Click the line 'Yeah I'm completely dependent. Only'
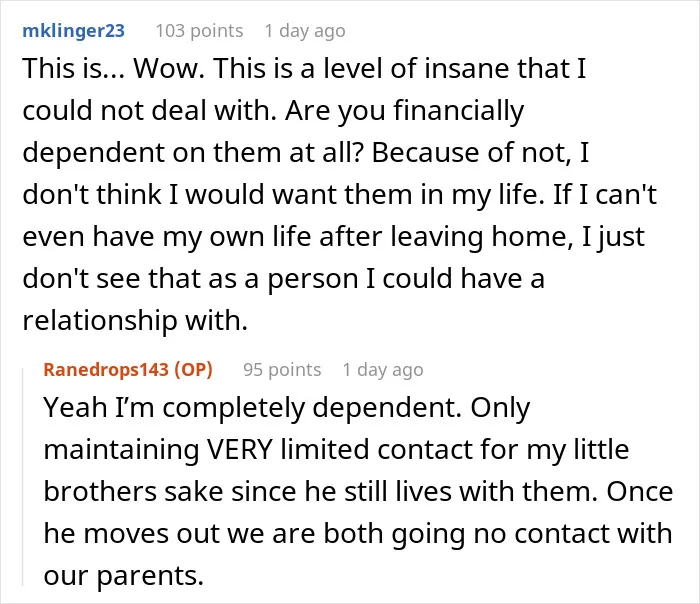The width and height of the screenshot is (700, 604). (x=287, y=408)
